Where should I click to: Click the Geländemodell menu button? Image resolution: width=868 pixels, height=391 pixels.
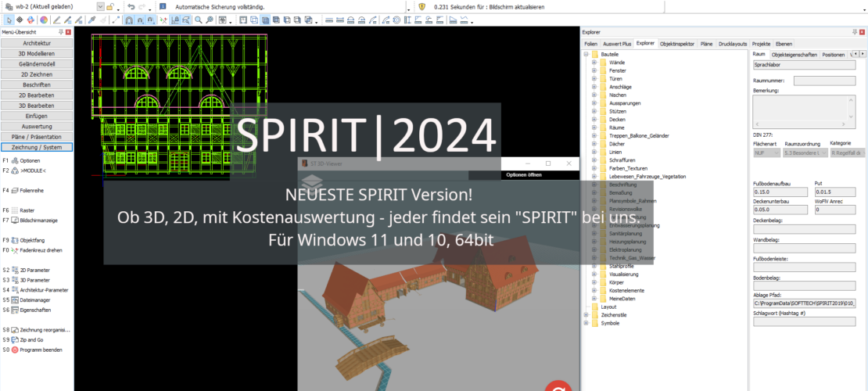tap(37, 63)
